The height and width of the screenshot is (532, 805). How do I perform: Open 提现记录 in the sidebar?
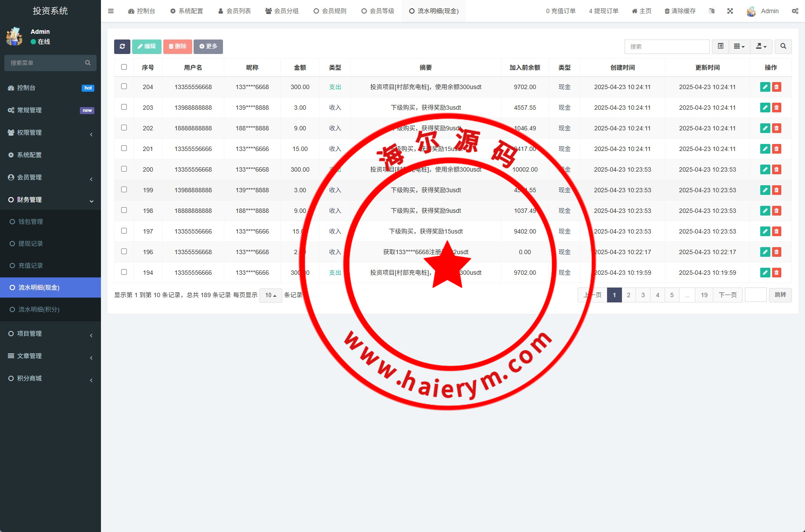point(31,244)
